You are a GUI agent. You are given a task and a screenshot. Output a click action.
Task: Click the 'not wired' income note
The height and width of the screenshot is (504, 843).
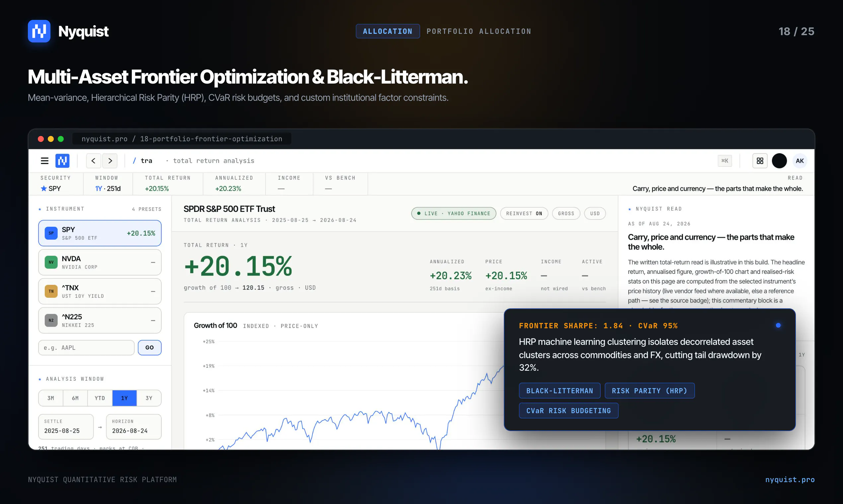[x=554, y=289]
